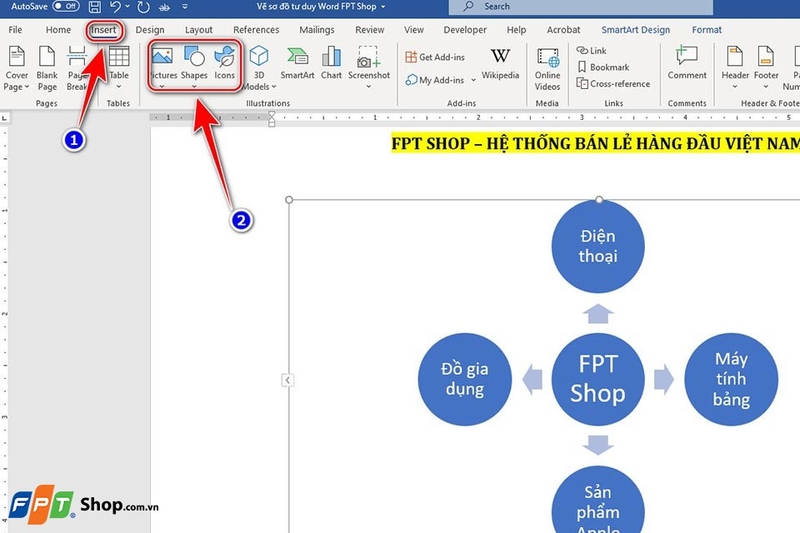Toggle the AutoSave switch

pyautogui.click(x=66, y=6)
